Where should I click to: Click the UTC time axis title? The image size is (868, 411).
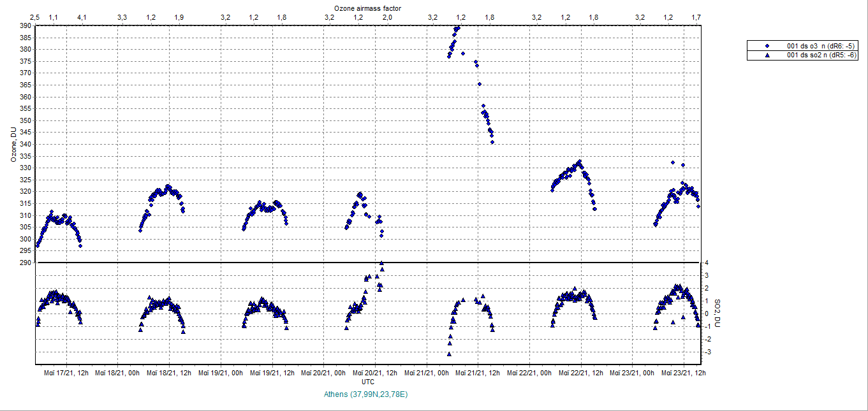click(368, 382)
